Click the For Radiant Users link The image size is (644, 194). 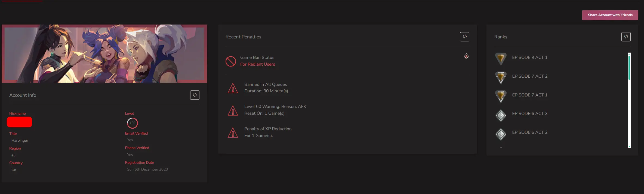point(257,64)
